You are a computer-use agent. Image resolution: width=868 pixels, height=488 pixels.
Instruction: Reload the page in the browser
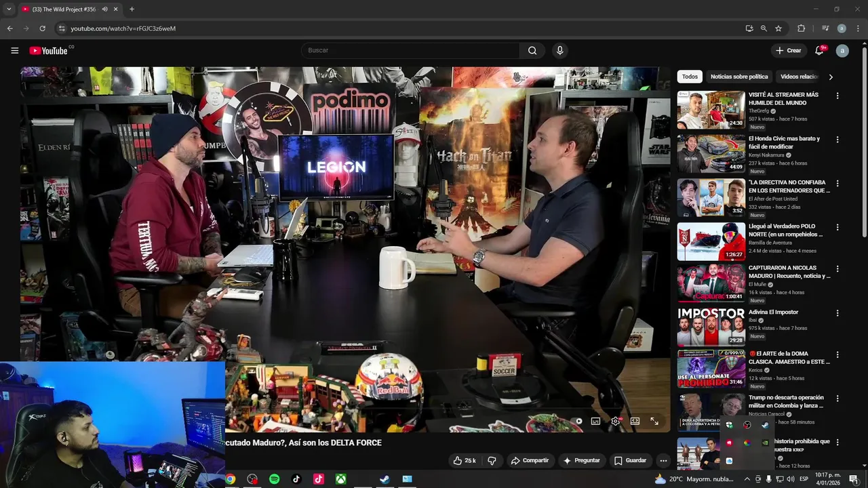click(42, 28)
